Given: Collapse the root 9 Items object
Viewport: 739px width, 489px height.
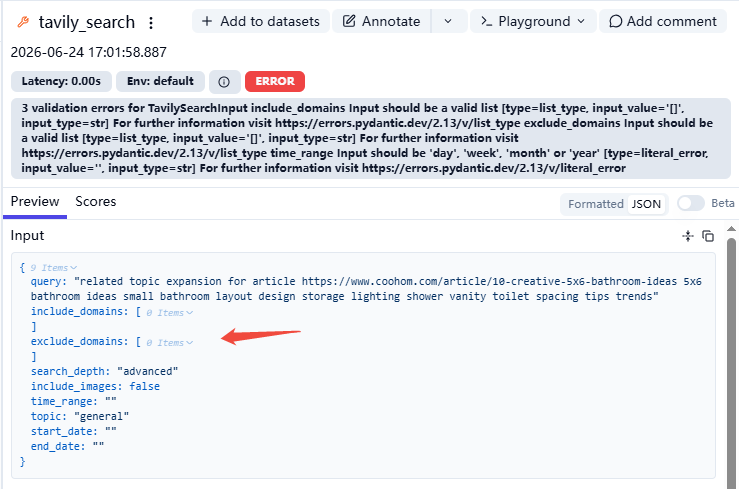Looking at the screenshot, I should [54, 268].
